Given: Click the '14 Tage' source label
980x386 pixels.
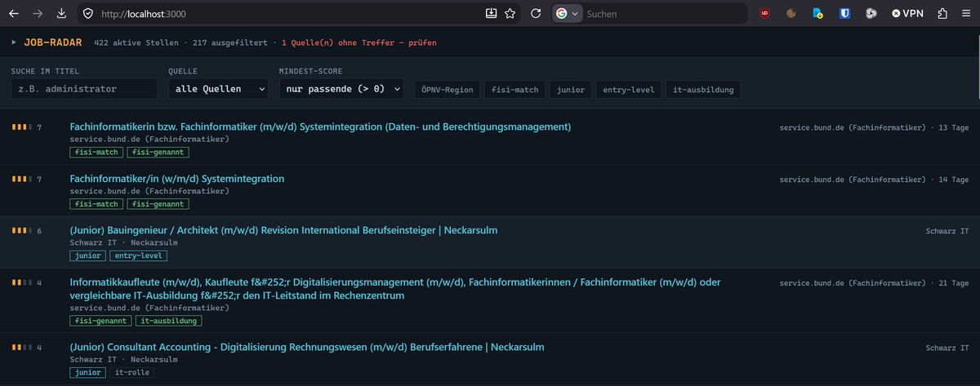Looking at the screenshot, I should (875, 179).
